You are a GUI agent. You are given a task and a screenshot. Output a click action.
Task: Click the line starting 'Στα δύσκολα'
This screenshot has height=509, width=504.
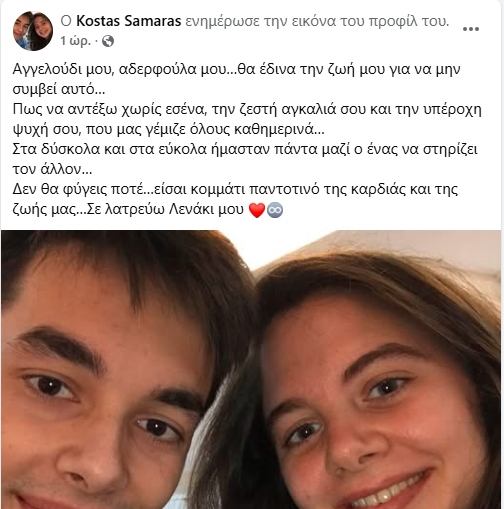click(245, 149)
